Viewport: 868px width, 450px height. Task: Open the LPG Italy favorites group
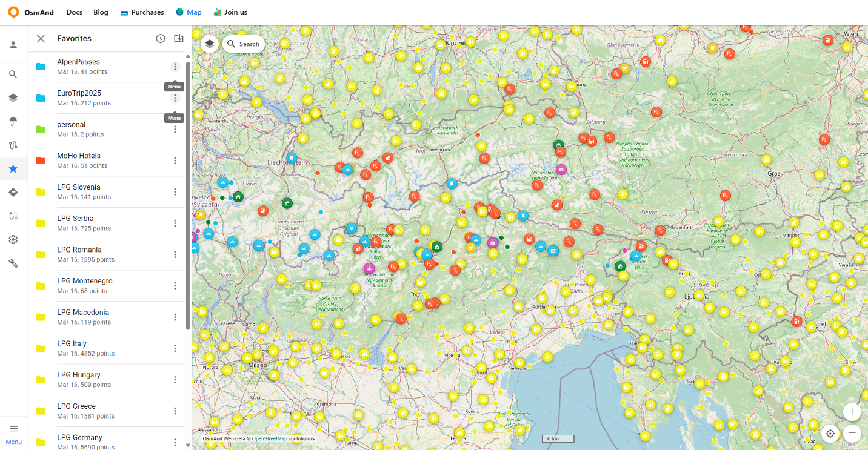[106, 348]
